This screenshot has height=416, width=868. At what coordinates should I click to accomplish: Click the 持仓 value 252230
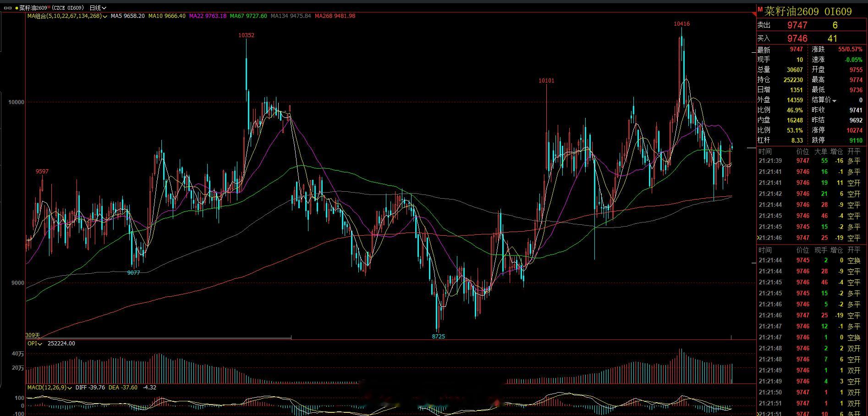[793, 80]
